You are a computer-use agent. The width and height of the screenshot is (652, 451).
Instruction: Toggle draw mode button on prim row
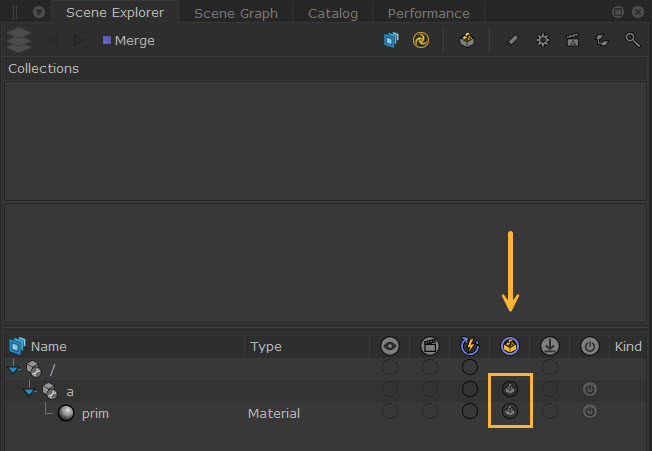click(x=510, y=412)
